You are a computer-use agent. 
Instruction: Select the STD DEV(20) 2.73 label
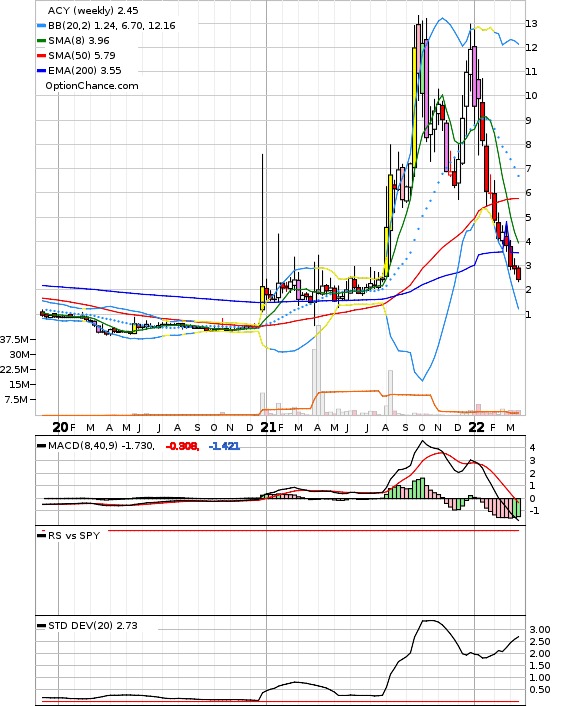[x=93, y=625]
